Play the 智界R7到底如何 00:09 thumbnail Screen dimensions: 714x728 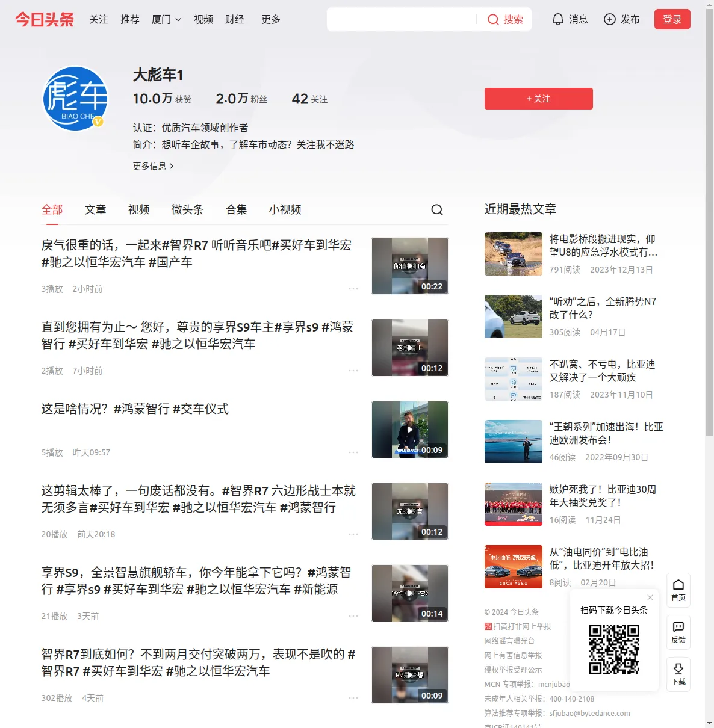[x=410, y=675]
